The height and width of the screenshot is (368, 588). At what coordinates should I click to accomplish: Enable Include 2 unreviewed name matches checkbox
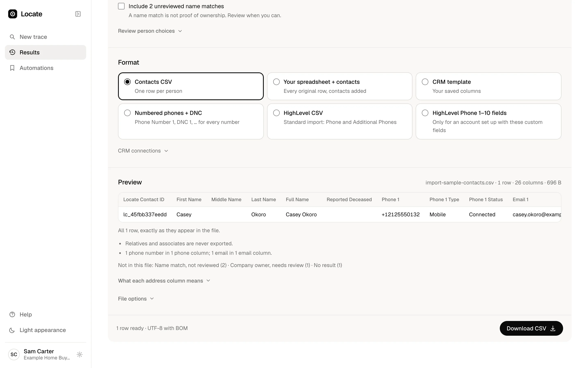coord(121,6)
